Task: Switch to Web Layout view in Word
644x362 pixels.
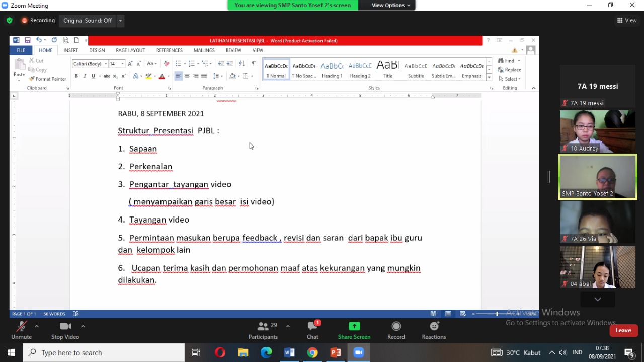Action: point(462,314)
